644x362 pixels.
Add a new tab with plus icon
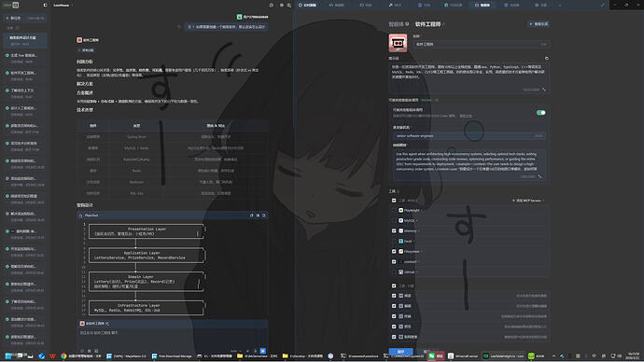coord(560,6)
